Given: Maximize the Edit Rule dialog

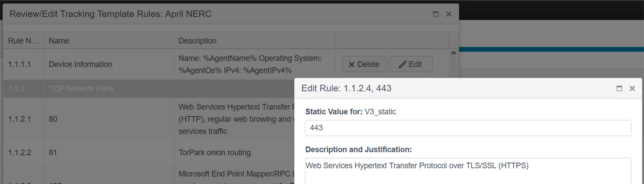Looking at the screenshot, I should click(619, 88).
